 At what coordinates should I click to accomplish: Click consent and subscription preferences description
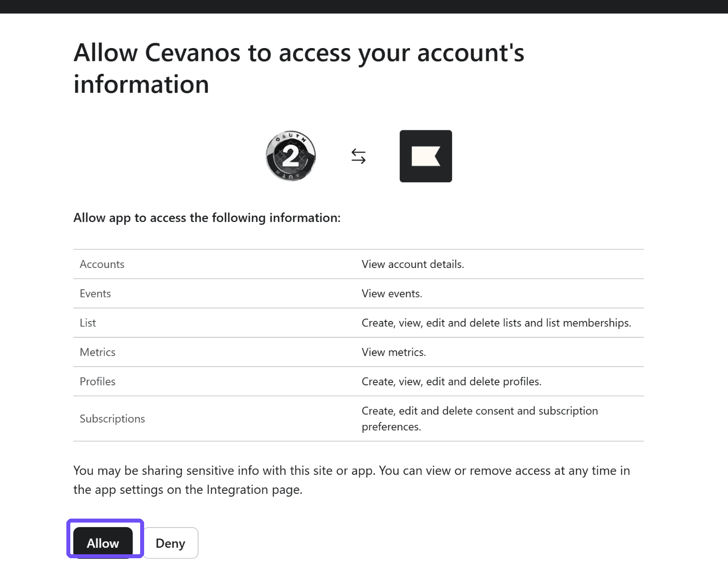pos(480,419)
